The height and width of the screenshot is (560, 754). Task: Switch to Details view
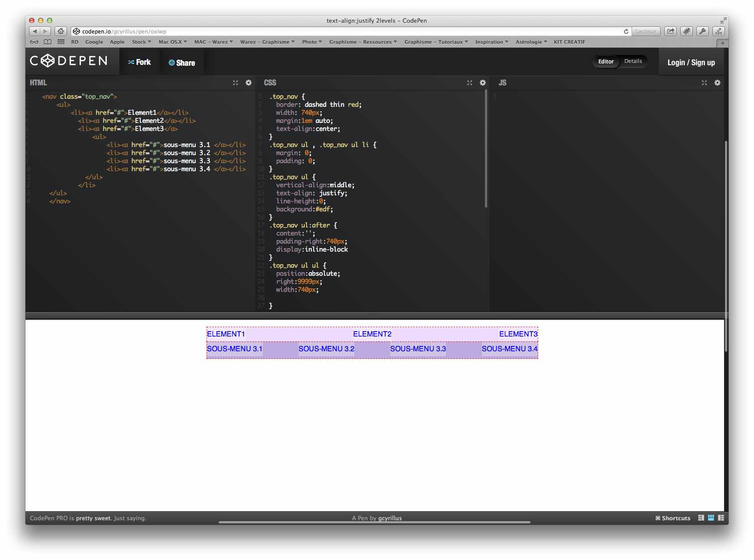click(x=633, y=61)
